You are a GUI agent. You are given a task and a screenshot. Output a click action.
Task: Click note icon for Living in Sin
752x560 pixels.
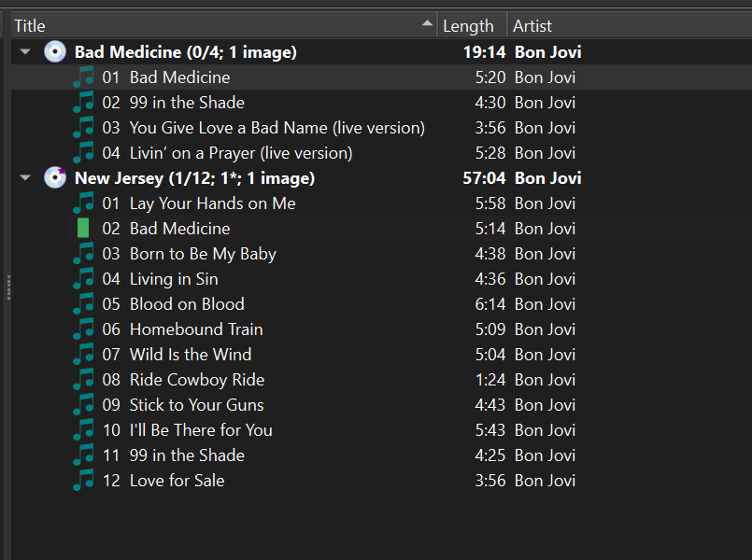coord(83,279)
